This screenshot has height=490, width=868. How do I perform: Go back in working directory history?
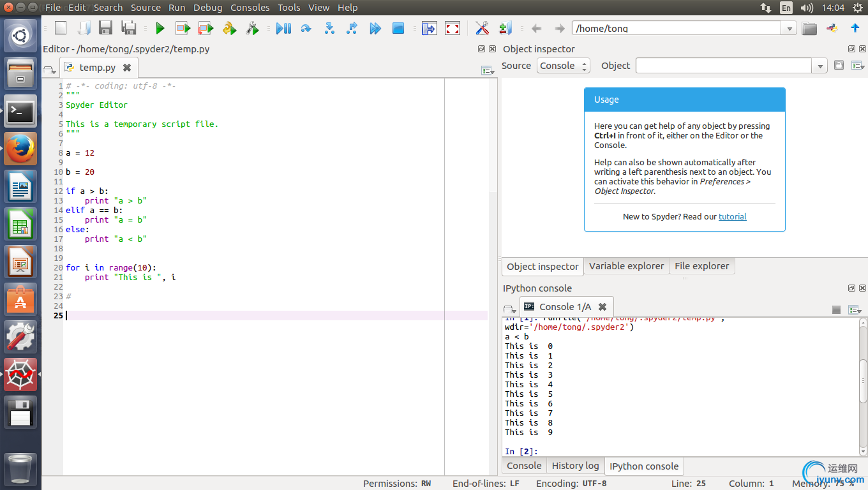point(537,28)
